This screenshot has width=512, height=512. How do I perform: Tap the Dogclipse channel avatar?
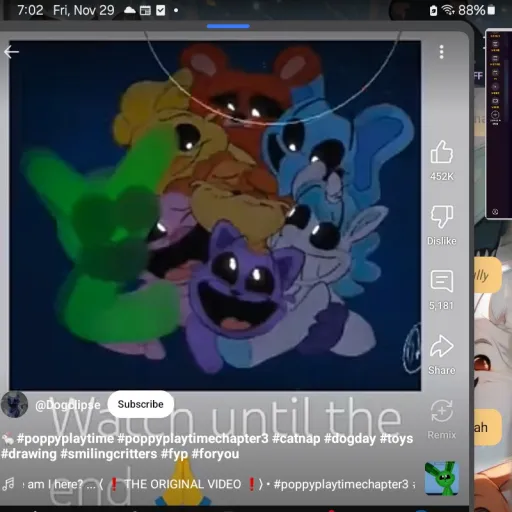14,404
